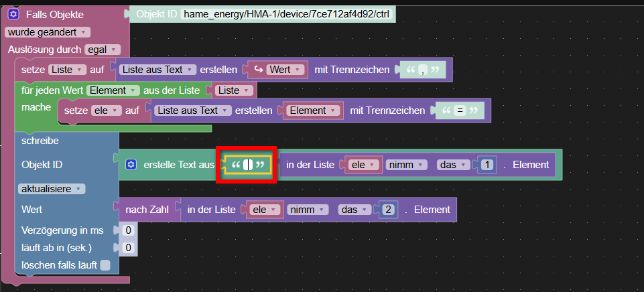The width and height of the screenshot is (644, 292).
Task: Open nimm dropdown in the Wert row
Action: click(x=306, y=210)
